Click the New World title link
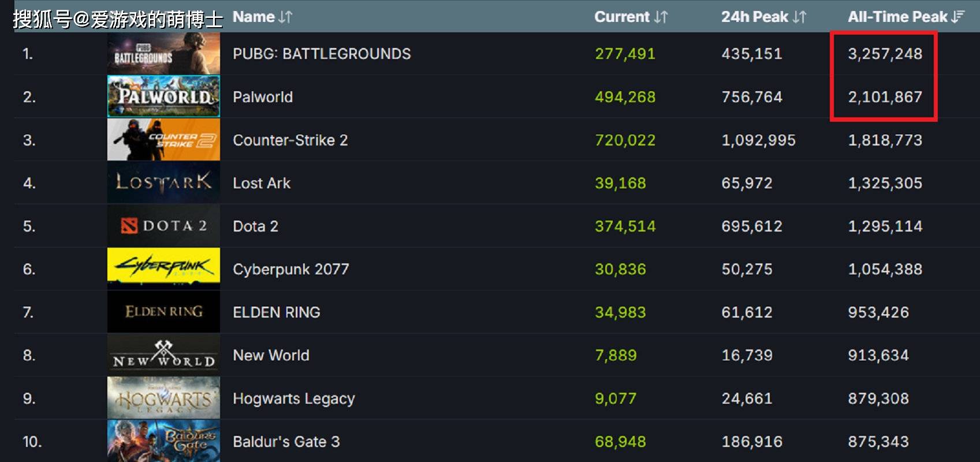Screen dimensions: 980x462 pos(271,355)
